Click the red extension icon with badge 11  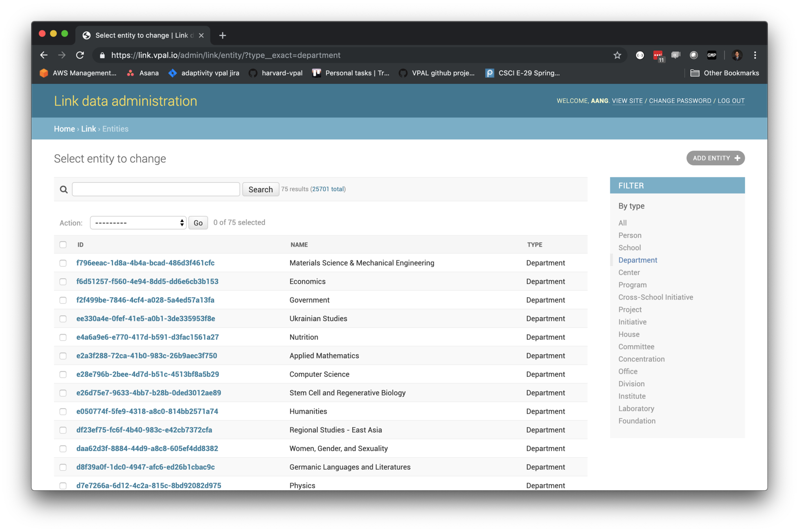[x=658, y=56]
